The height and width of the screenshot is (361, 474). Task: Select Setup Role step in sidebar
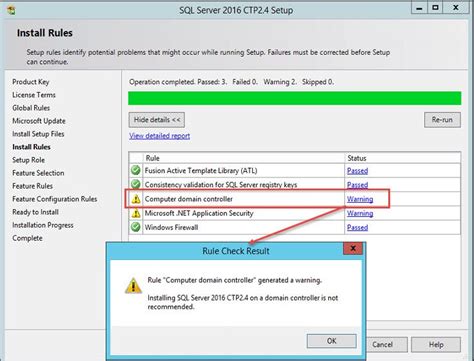[x=29, y=160]
